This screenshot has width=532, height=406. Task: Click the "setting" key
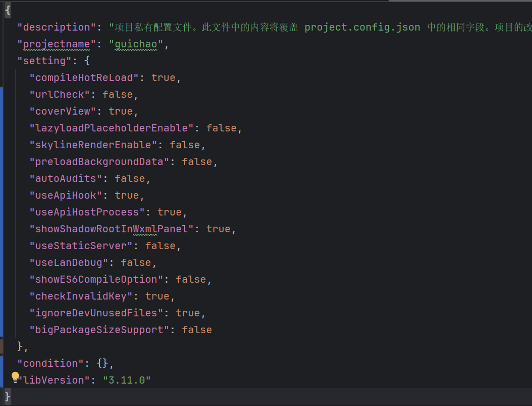(x=44, y=61)
